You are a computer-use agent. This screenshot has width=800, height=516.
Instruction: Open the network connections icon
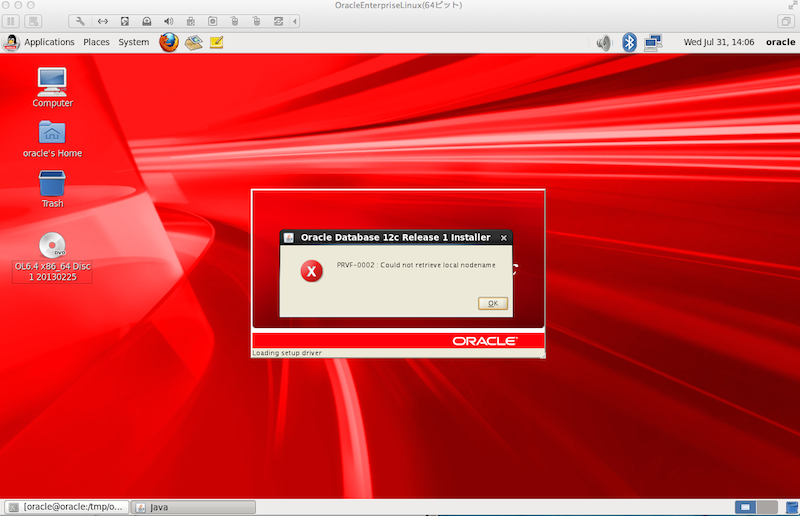[653, 43]
